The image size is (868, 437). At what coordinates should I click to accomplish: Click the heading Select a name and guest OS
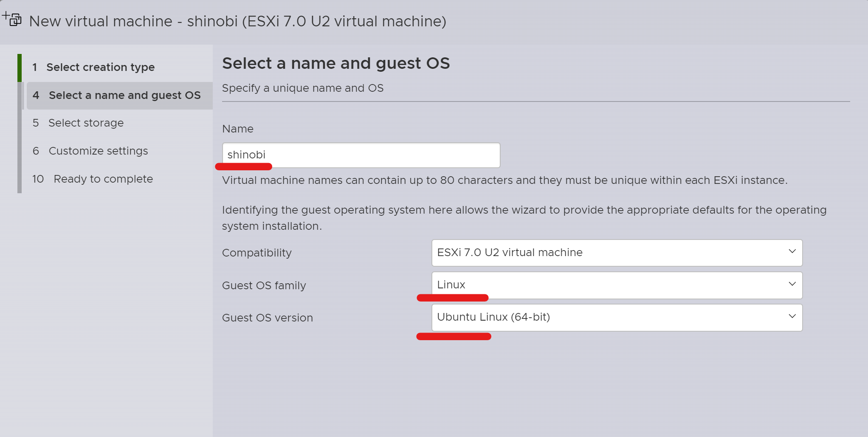click(x=335, y=63)
